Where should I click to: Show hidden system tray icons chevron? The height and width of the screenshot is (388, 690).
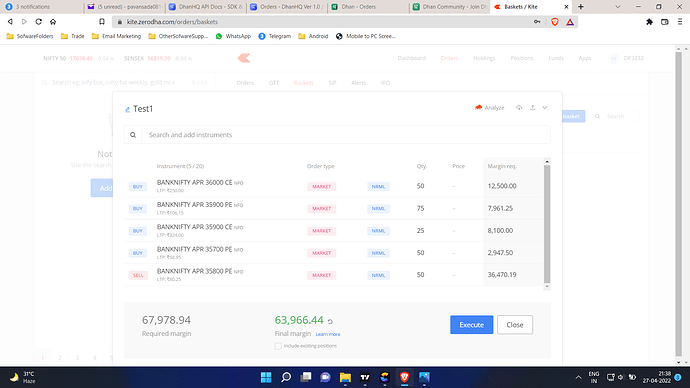578,377
